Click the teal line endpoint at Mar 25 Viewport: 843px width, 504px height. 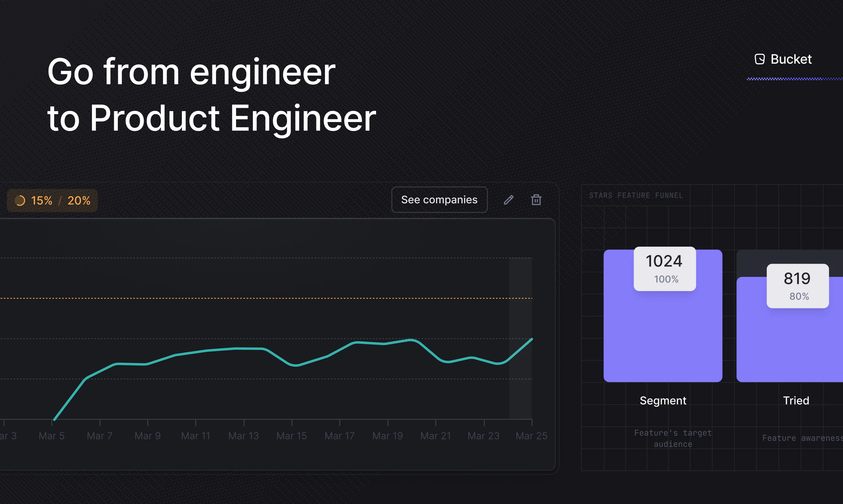(x=532, y=339)
